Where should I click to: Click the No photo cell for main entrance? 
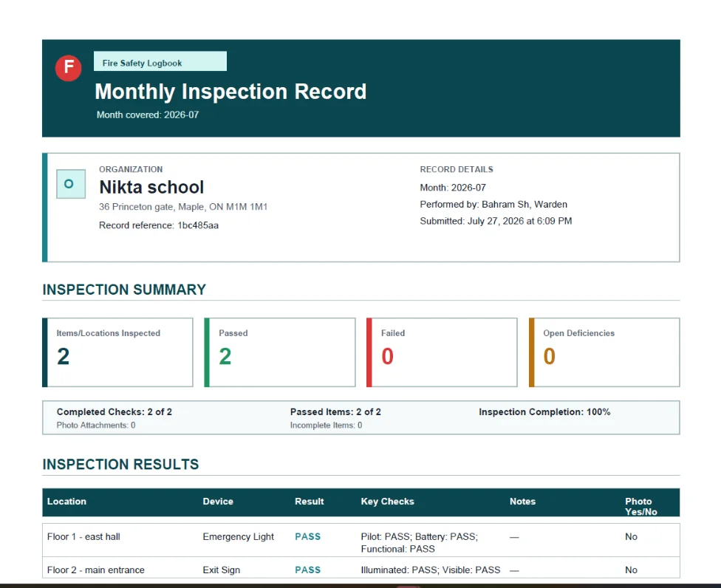point(631,570)
